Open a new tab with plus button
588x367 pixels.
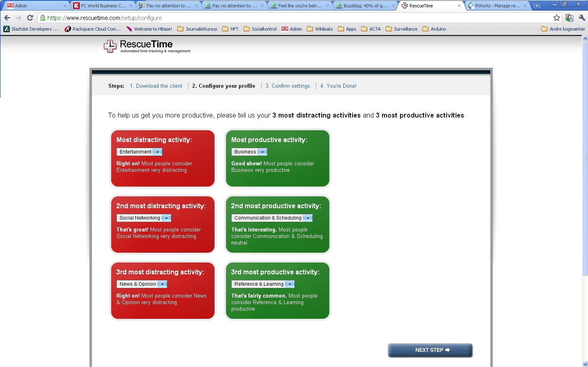tap(537, 6)
